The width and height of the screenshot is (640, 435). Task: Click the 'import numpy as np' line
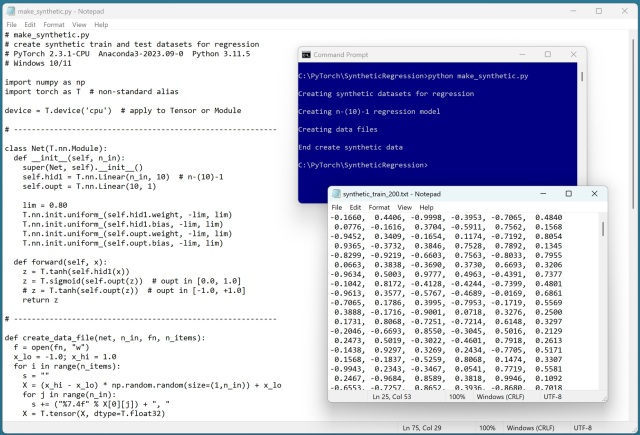(45, 82)
